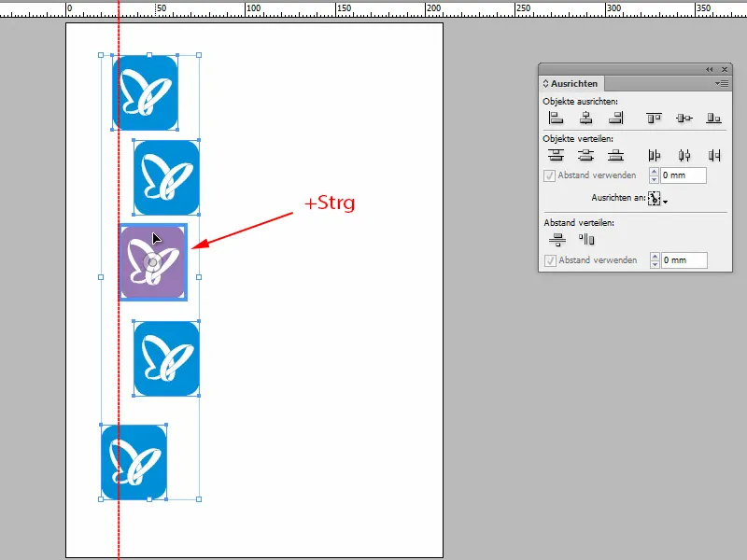This screenshot has width=747, height=560.
Task: Click the horizontal ruler at the top
Action: pyautogui.click(x=373, y=9)
